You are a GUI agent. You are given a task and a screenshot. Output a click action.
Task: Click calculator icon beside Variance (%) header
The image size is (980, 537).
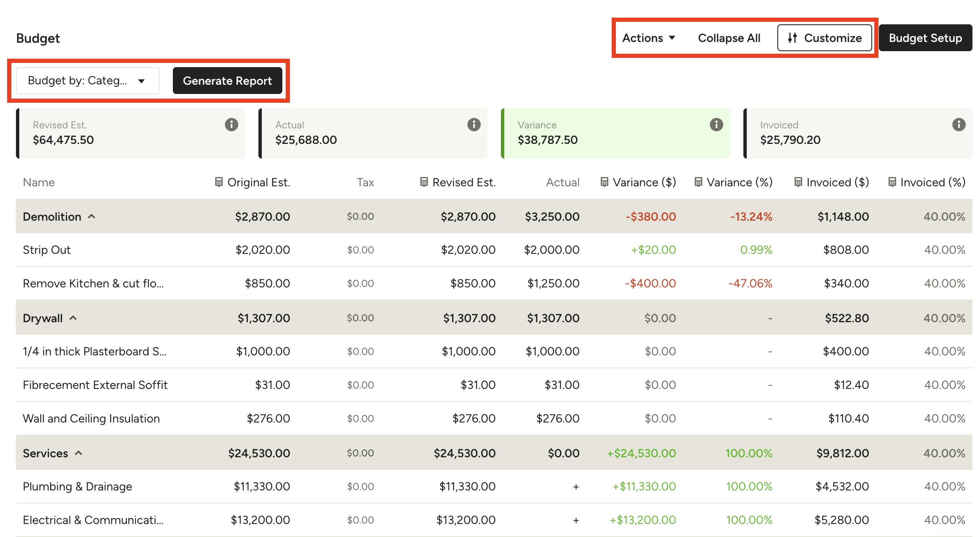698,182
